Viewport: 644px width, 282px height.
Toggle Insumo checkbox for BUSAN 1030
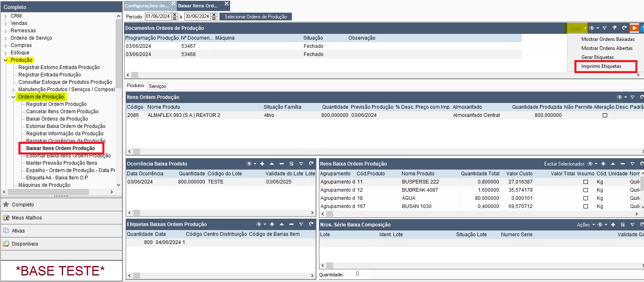[585, 206]
